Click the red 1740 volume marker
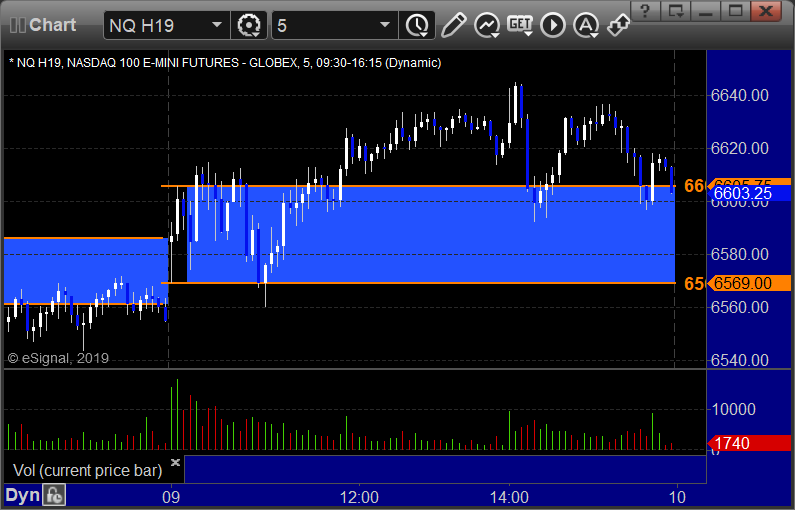 tap(749, 444)
